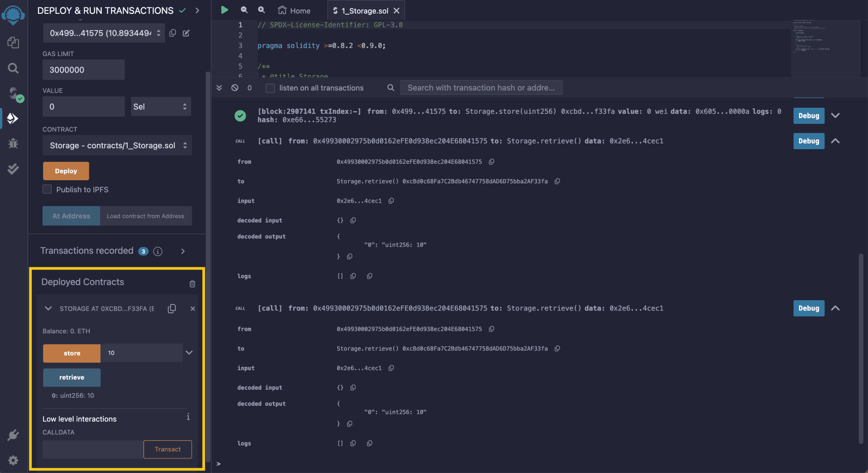Expand the STORAGE AT 0XCBD...F33FA contract

[x=48, y=308]
